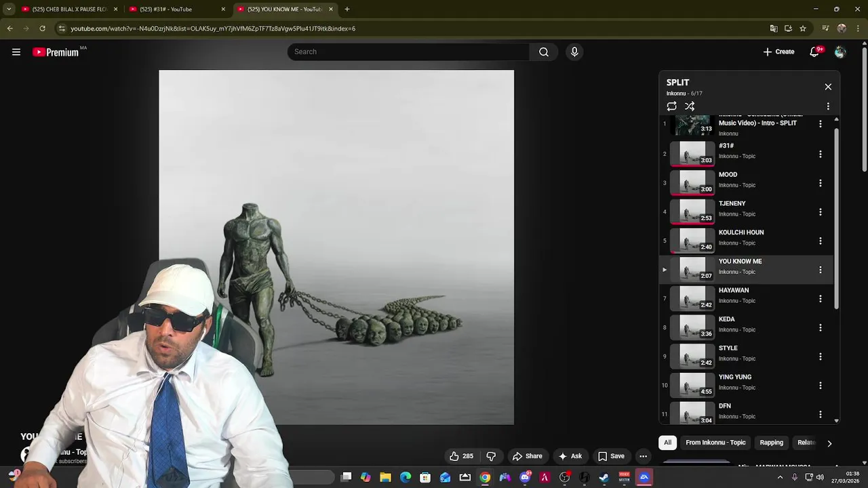This screenshot has height=488, width=868.
Task: Open YouTube account avatar menu
Action: [840, 52]
